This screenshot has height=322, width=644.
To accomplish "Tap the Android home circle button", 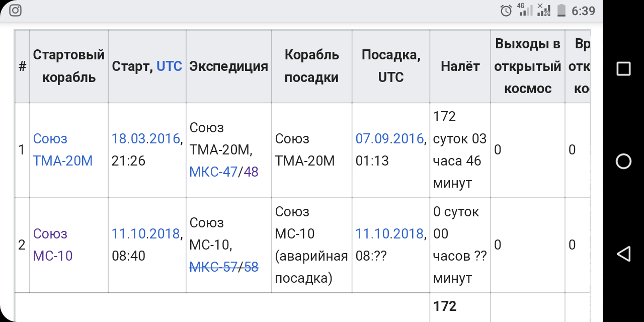I will [623, 161].
